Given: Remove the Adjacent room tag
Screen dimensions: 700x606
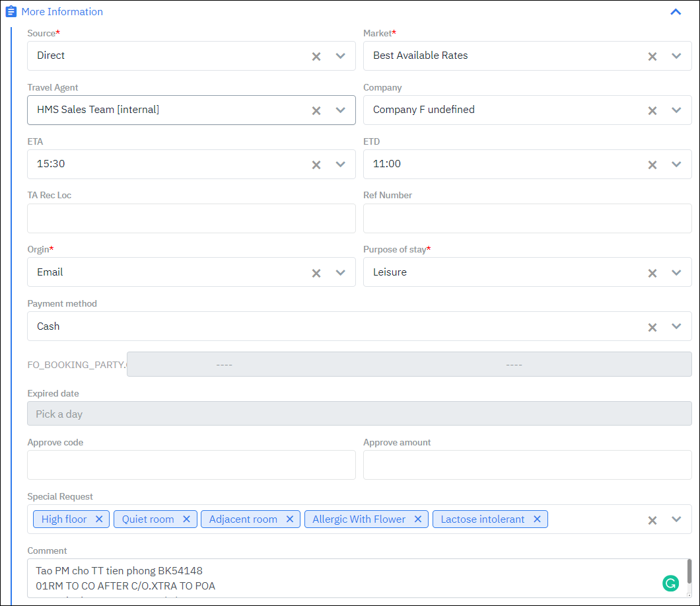Looking at the screenshot, I should (x=289, y=519).
